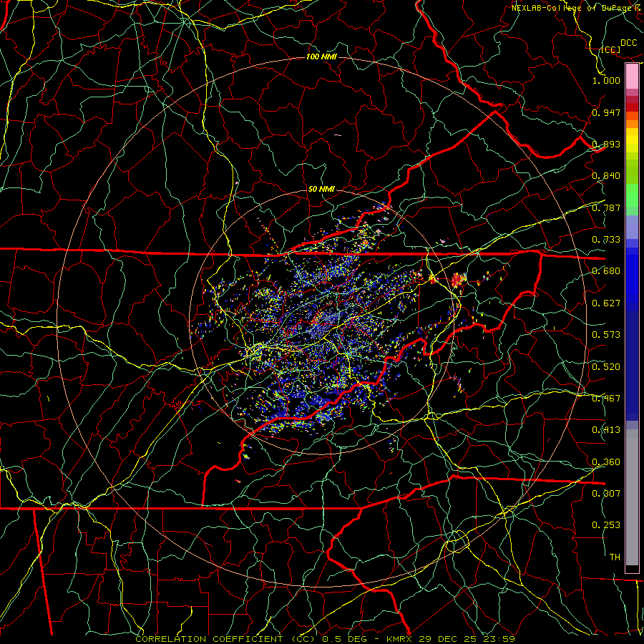The width and height of the screenshot is (644, 644).
Task: Click the 0.520 scale value
Action: click(x=606, y=367)
